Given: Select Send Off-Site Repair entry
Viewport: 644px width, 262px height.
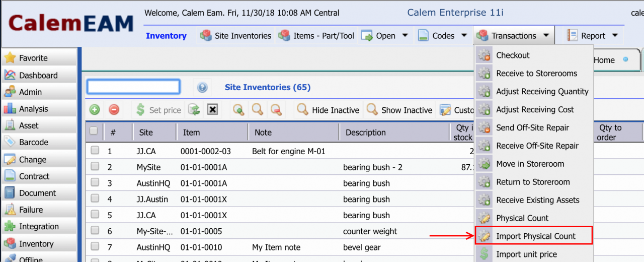Looking at the screenshot, I should coord(534,128).
